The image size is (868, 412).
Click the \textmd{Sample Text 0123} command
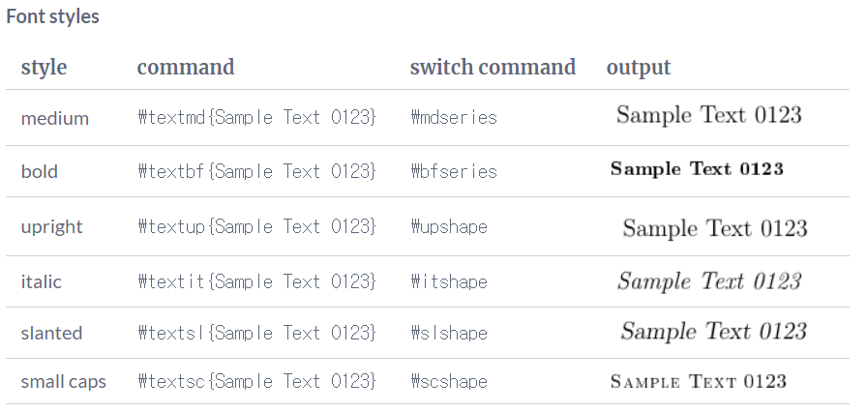pyautogui.click(x=256, y=118)
